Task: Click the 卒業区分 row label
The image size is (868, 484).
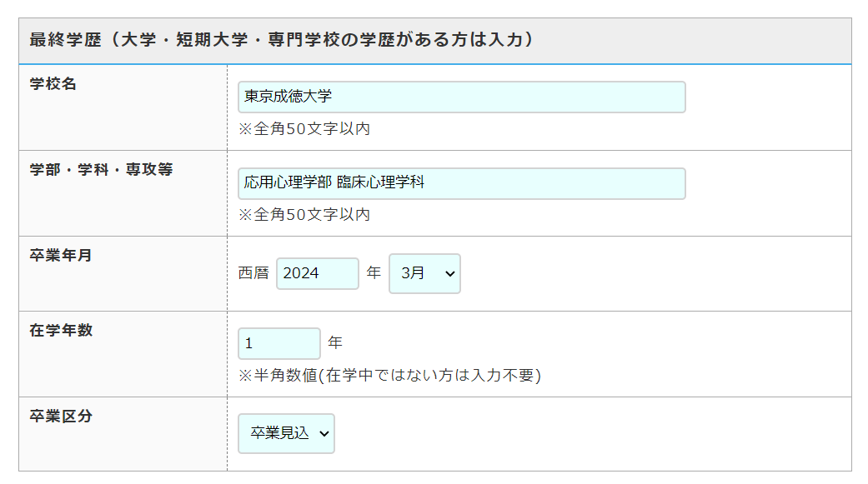Action: pos(61,416)
